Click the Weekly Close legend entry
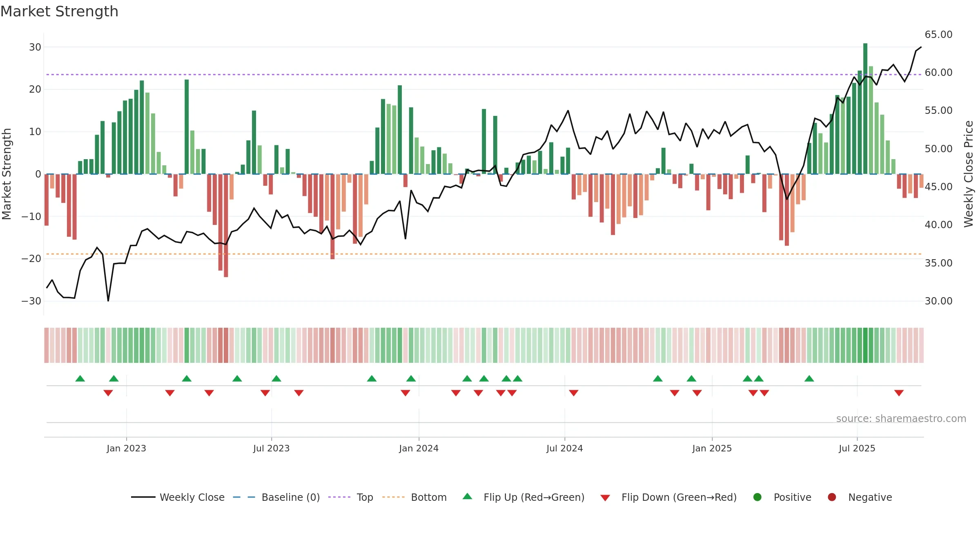Viewport: 980px width, 551px height. coord(178,497)
